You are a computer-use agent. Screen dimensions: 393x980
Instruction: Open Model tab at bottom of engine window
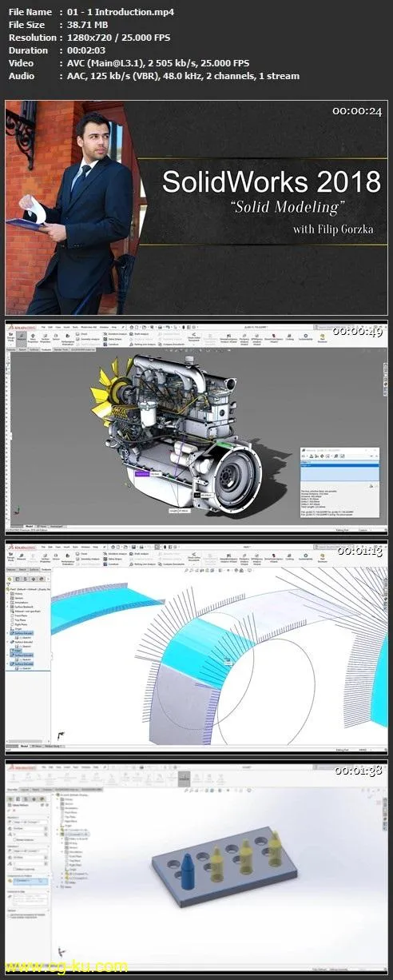(30, 527)
